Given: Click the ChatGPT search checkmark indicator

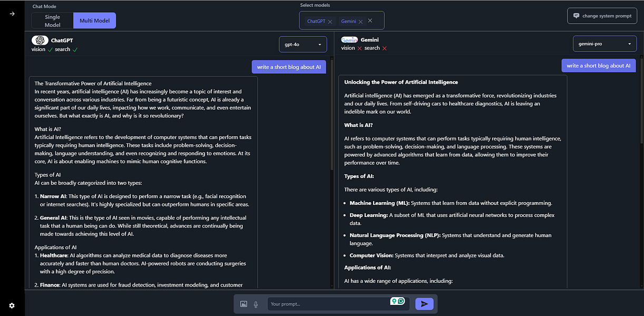Looking at the screenshot, I should (x=75, y=50).
